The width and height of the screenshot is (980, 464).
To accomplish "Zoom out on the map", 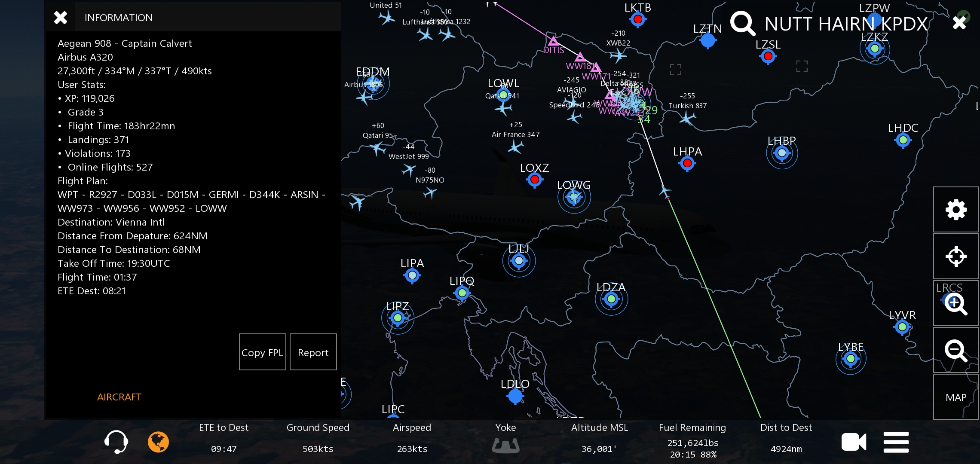I will pos(956,351).
